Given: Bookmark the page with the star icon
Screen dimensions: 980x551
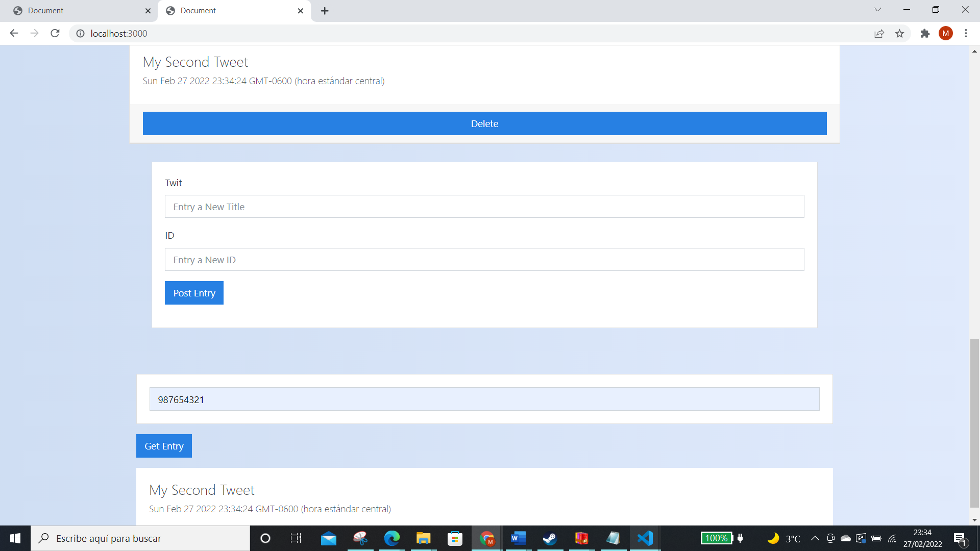Looking at the screenshot, I should pyautogui.click(x=900, y=33).
